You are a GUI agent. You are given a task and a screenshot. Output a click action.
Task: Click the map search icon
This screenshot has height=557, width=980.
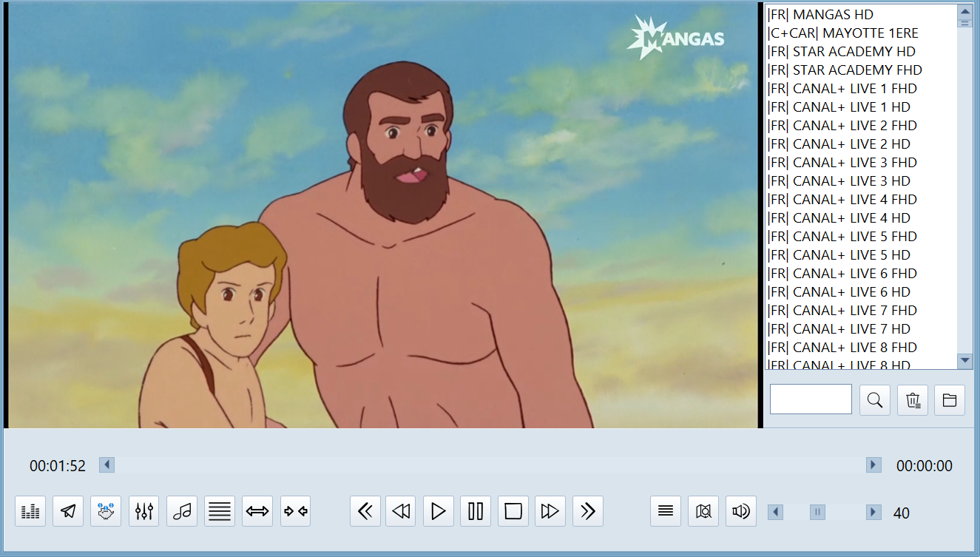coord(703,511)
